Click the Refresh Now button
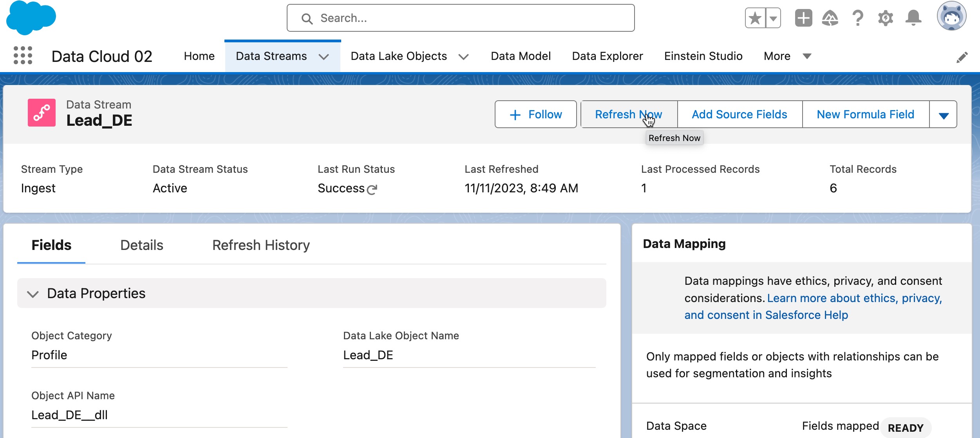 pyautogui.click(x=629, y=114)
